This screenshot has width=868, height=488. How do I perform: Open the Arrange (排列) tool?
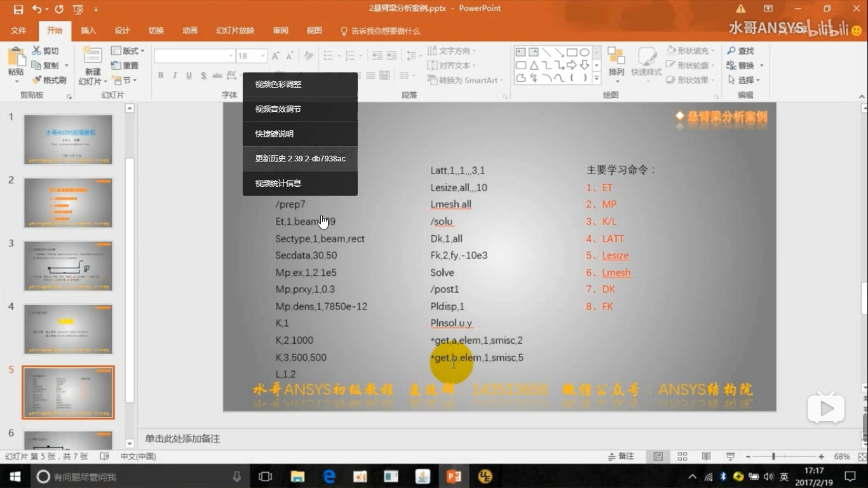click(616, 64)
